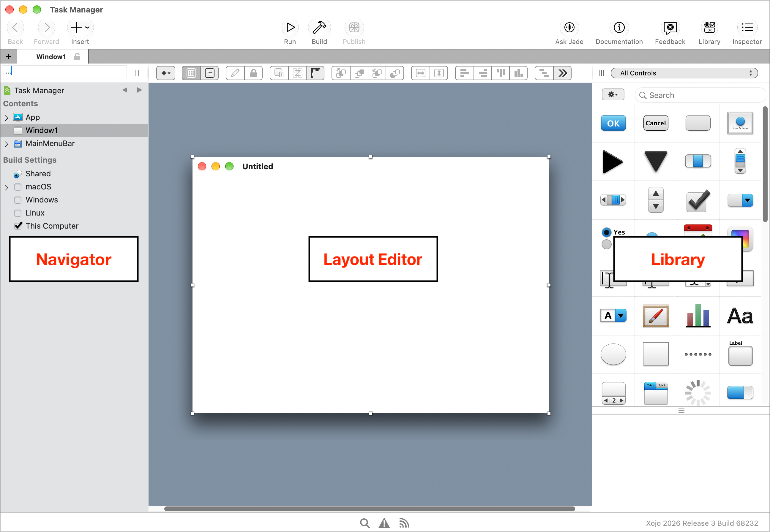The height and width of the screenshot is (532, 770).
Task: Toggle the Library panel in the toolbar
Action: pos(709,28)
